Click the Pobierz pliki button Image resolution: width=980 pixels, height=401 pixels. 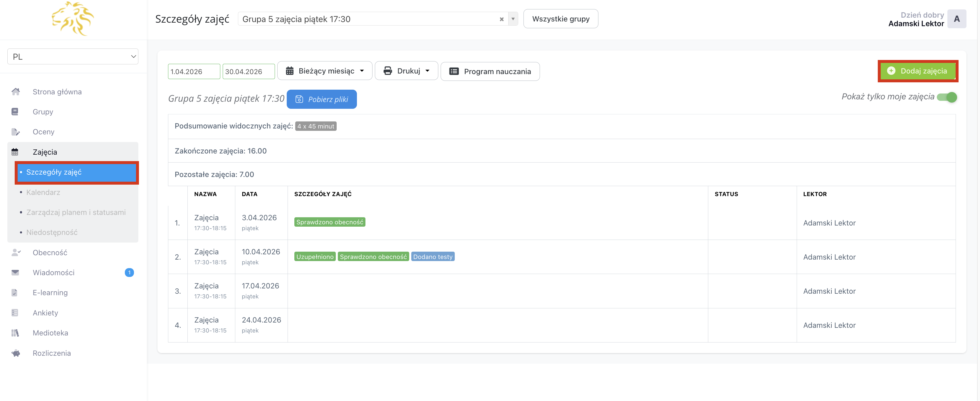(321, 99)
